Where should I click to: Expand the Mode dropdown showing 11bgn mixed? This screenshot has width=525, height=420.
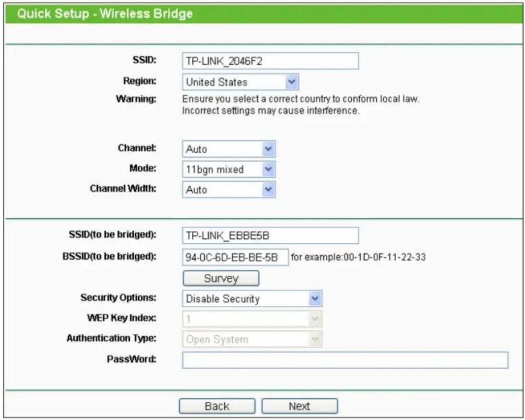pos(228,169)
